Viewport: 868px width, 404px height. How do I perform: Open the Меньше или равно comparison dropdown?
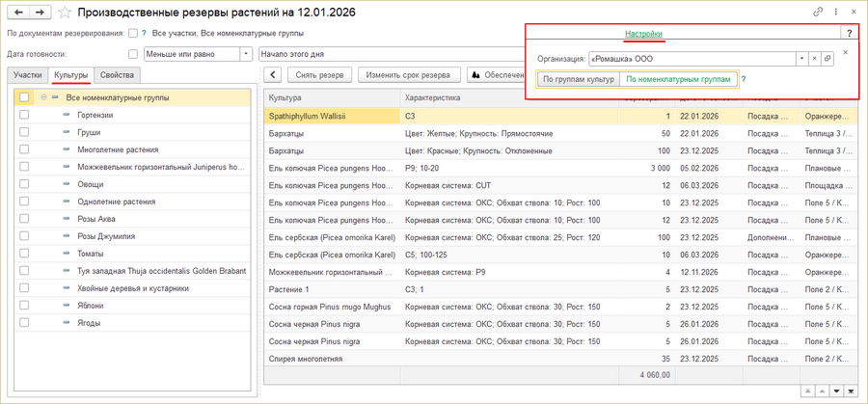pyautogui.click(x=246, y=54)
